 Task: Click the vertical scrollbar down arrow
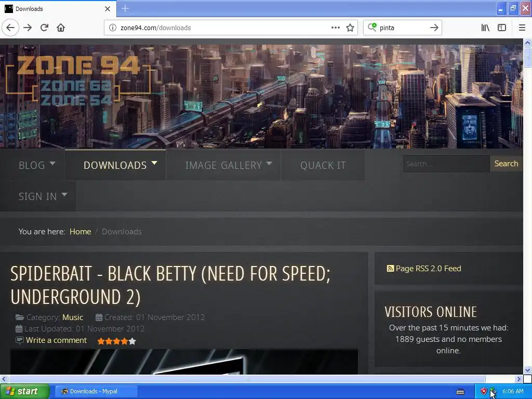coord(527,370)
